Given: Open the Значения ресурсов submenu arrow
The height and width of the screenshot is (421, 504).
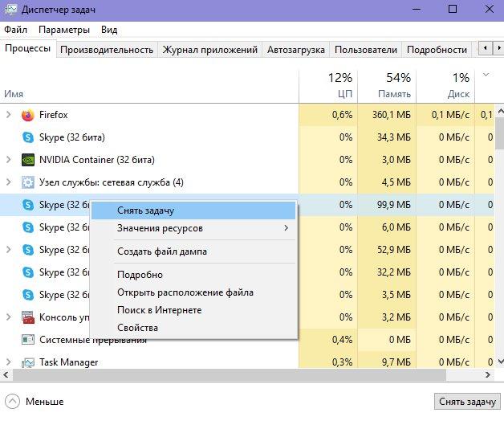Looking at the screenshot, I should coord(286,228).
